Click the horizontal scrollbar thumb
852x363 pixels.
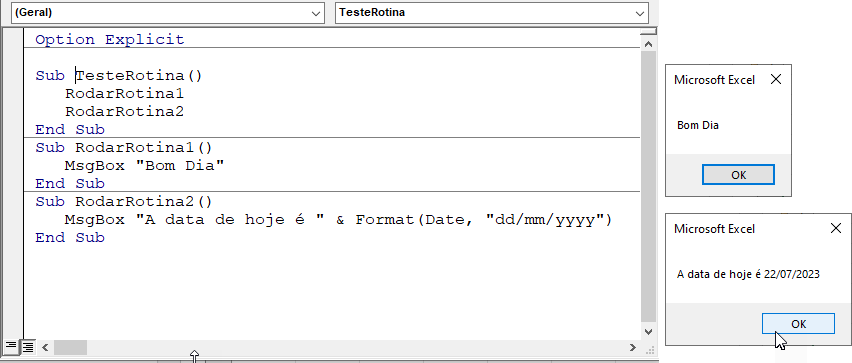point(70,347)
